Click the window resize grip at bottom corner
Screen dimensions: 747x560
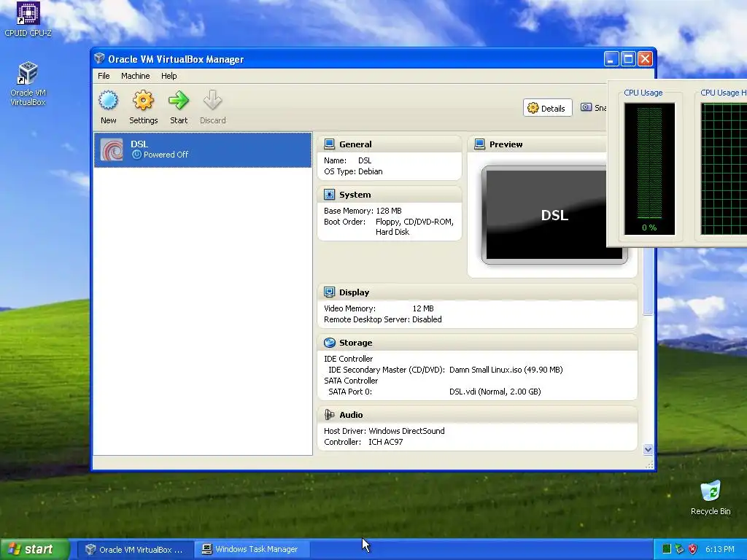click(x=649, y=465)
